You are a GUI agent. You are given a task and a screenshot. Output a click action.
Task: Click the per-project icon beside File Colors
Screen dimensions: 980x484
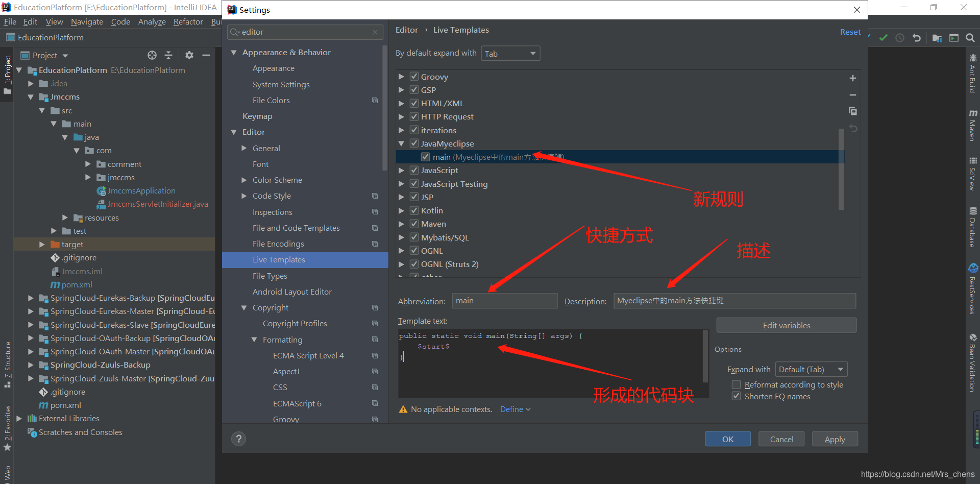point(375,100)
